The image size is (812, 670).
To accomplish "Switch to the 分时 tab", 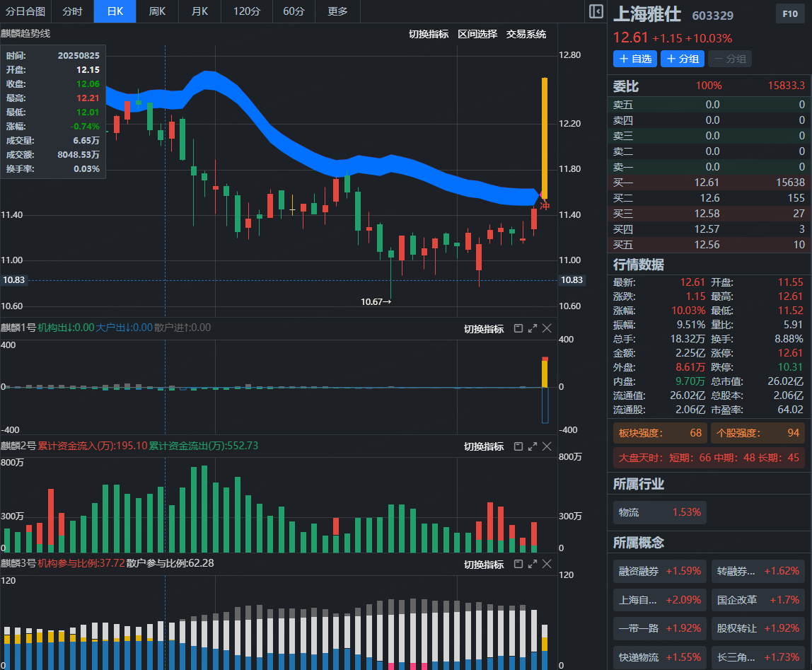I will click(72, 11).
